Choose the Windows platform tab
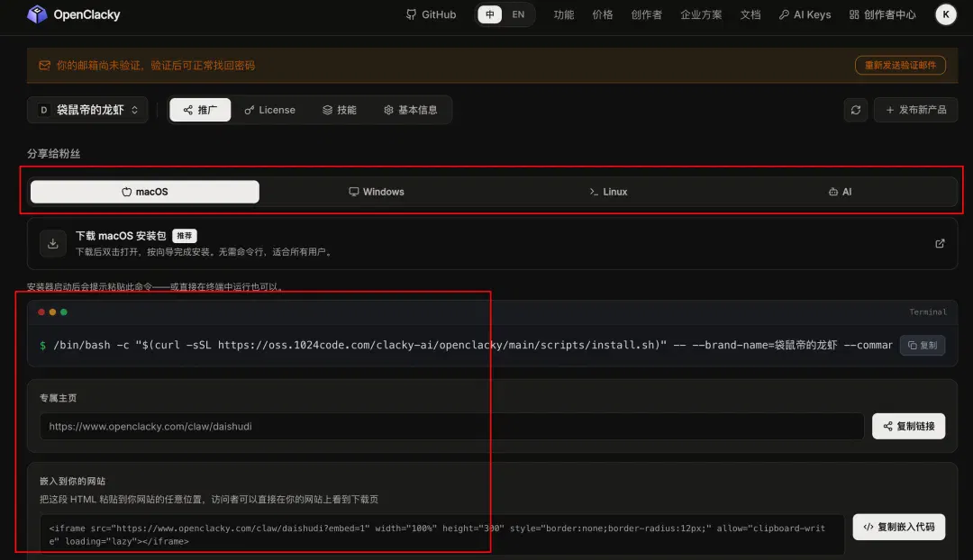 pos(376,192)
